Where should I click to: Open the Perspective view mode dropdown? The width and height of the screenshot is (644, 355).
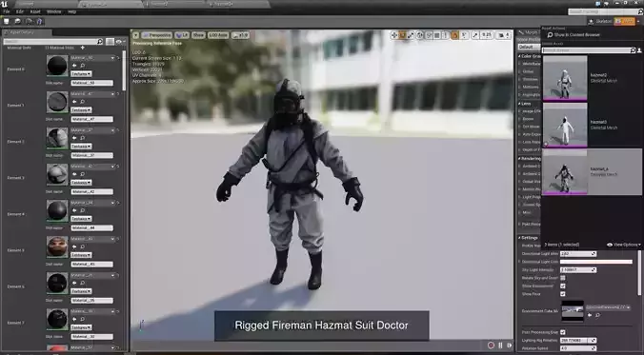click(157, 35)
